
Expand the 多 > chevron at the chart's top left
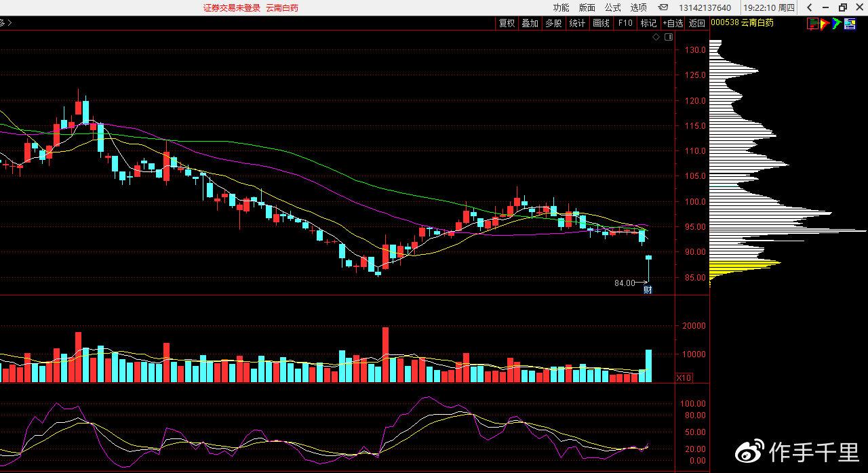tap(6, 23)
